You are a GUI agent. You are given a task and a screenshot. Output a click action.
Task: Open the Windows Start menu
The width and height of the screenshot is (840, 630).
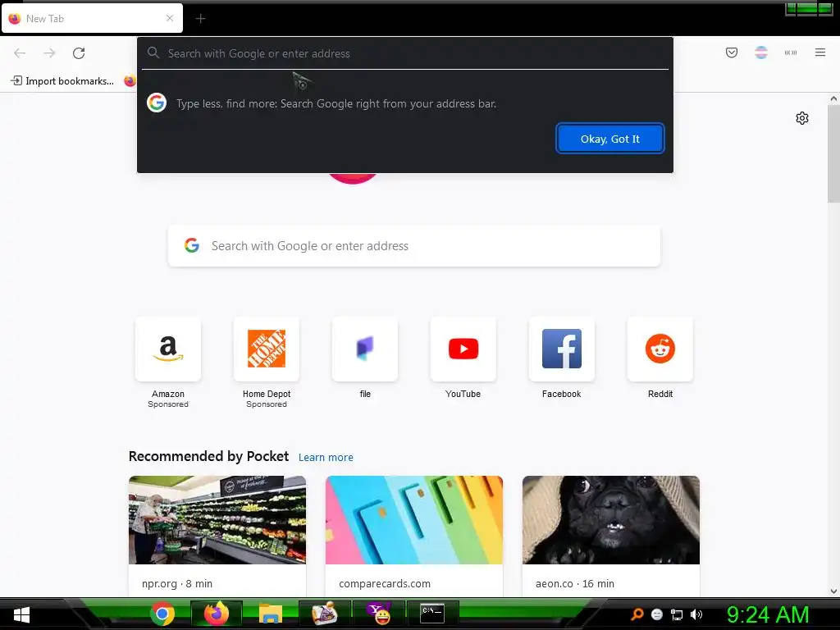point(21,614)
